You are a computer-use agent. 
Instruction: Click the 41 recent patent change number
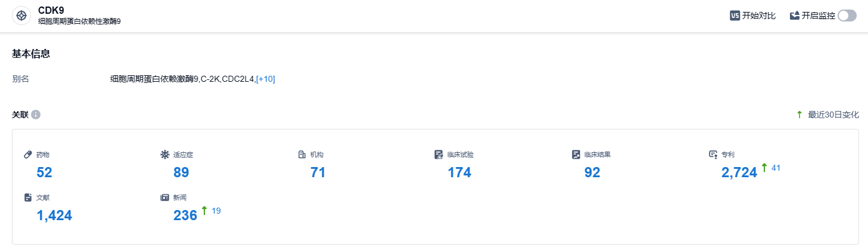[x=776, y=168]
